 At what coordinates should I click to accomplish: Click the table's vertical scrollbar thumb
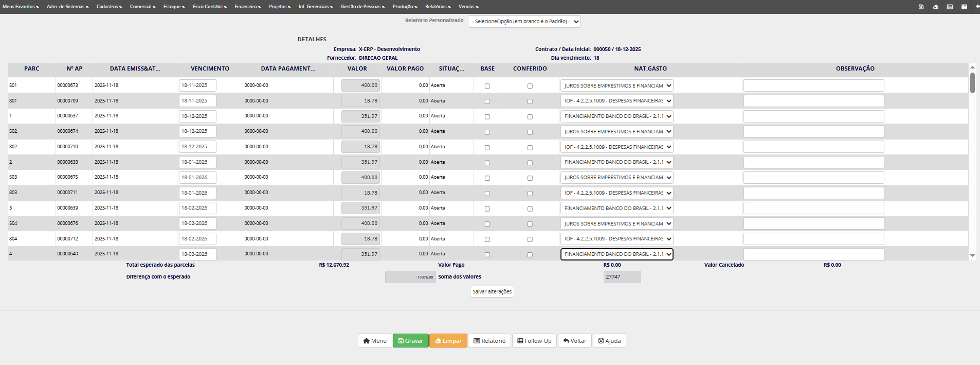point(972,83)
